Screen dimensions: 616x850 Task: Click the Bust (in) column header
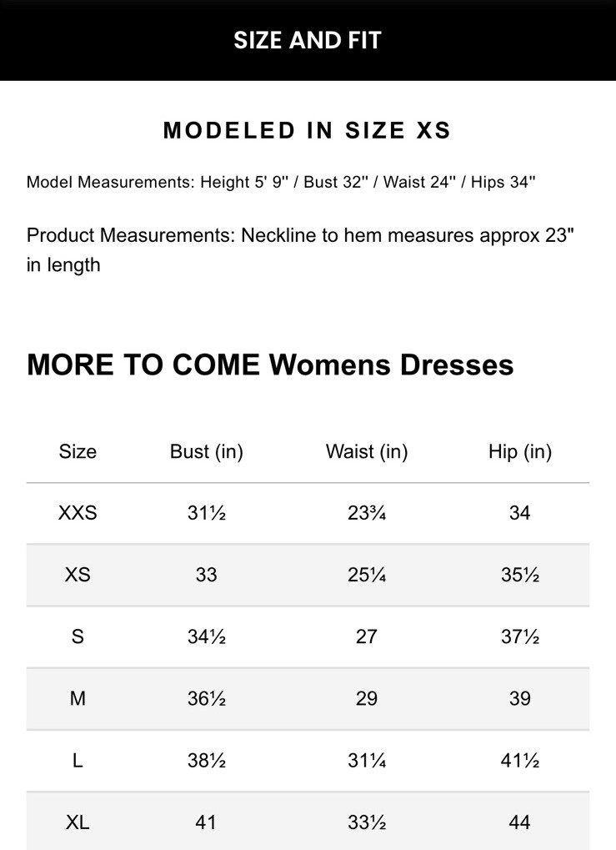[206, 451]
